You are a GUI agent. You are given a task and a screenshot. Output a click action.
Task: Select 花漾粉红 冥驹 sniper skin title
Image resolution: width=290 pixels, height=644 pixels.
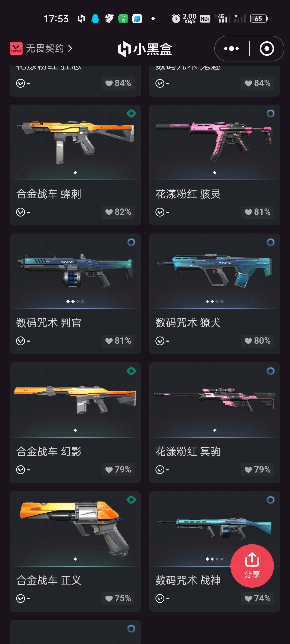coord(188,452)
